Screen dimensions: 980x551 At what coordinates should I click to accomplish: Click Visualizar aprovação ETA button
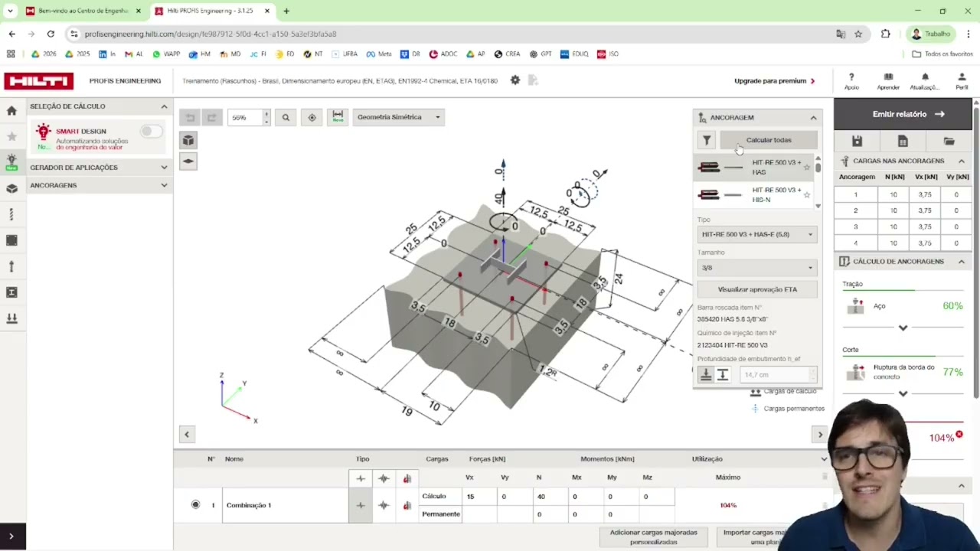click(757, 289)
